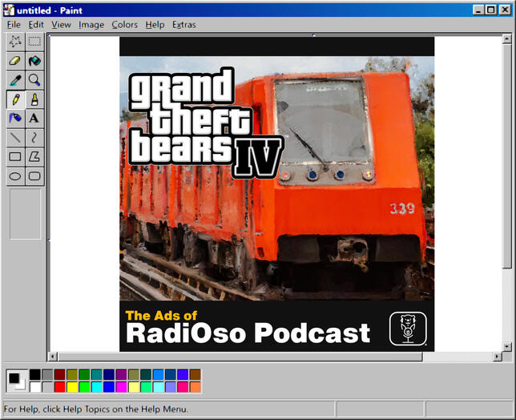Pick the white swatch in the palette
Image resolution: width=516 pixels, height=420 pixels.
(35, 387)
